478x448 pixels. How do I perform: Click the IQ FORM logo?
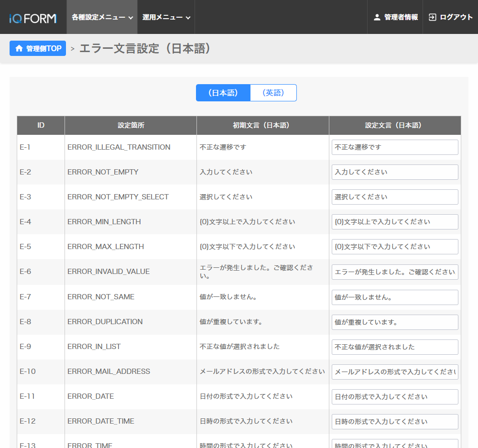[x=33, y=18]
